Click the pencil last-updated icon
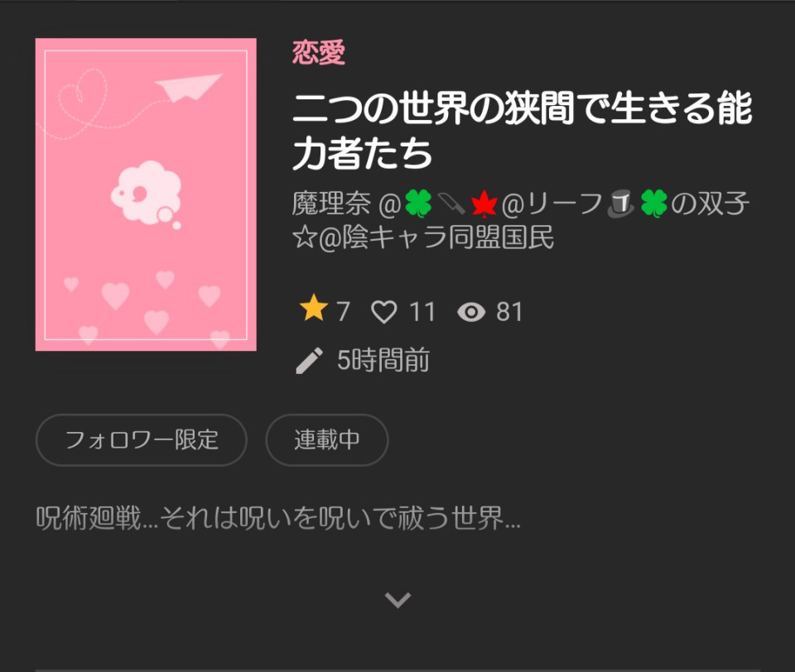795x672 pixels. [x=309, y=361]
